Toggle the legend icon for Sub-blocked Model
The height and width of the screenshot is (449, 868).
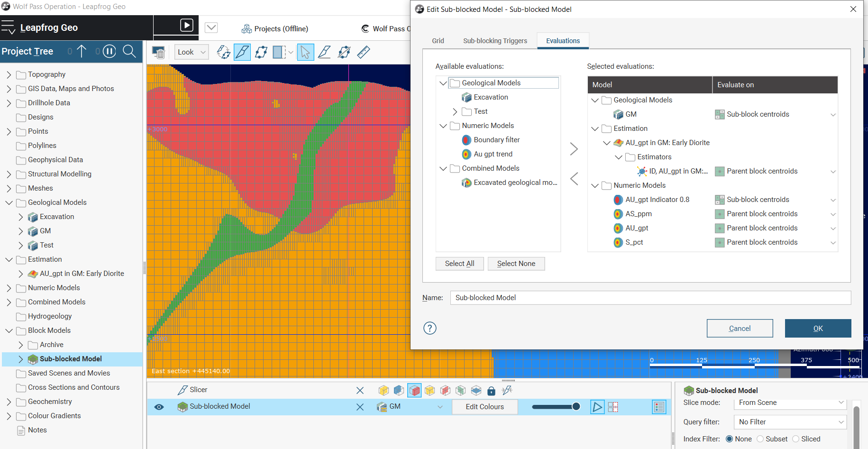(x=659, y=407)
